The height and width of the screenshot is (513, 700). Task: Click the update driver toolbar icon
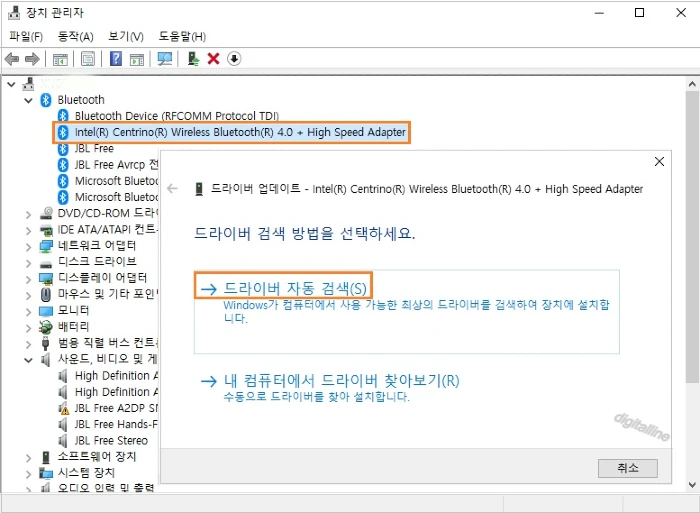[193, 58]
